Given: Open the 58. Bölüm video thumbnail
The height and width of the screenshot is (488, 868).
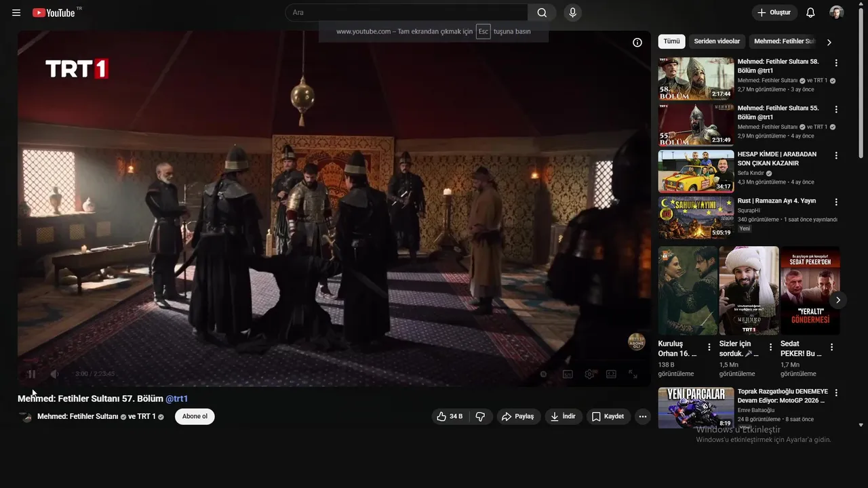Looking at the screenshot, I should (x=696, y=79).
